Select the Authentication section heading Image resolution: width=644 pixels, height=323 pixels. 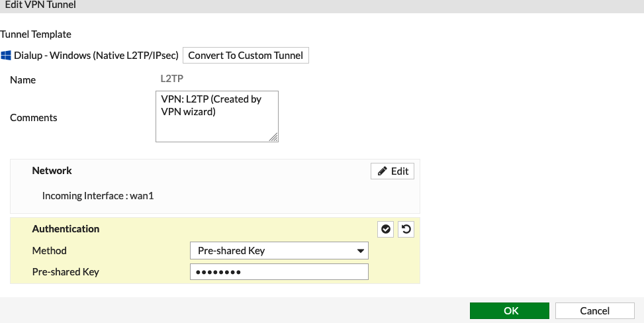pyautogui.click(x=66, y=229)
